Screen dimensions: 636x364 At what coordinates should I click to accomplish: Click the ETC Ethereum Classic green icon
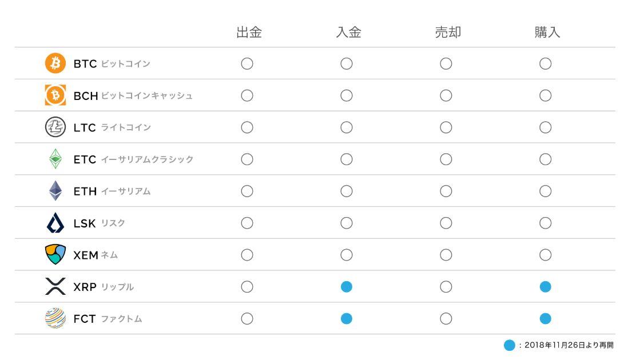click(55, 159)
